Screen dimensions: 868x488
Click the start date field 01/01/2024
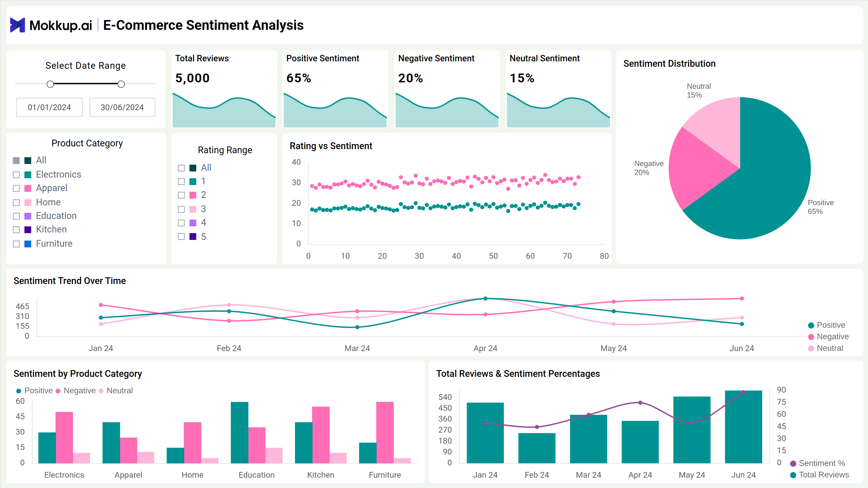[50, 107]
